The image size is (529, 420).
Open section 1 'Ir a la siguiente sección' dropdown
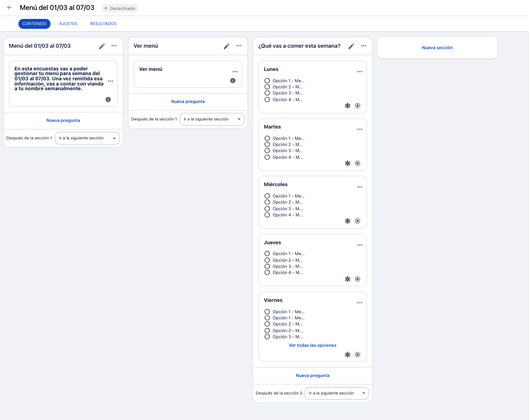tap(87, 138)
